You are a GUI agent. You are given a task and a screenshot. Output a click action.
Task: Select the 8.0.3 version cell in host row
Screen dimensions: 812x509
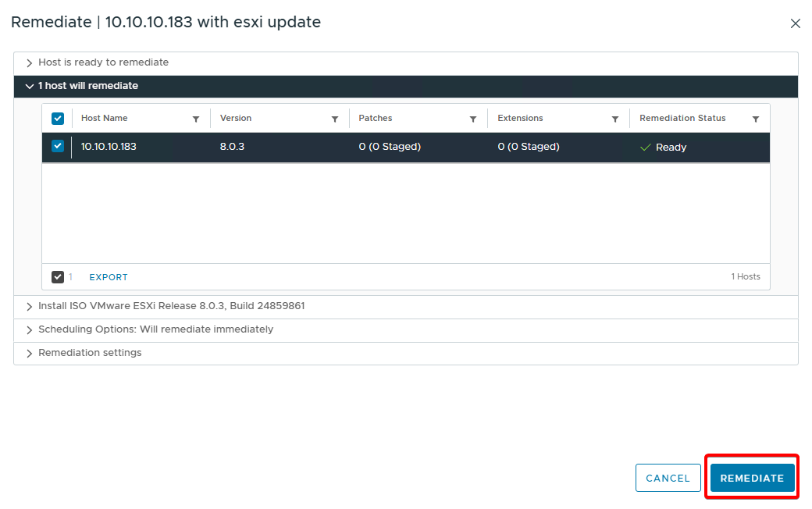pos(232,147)
